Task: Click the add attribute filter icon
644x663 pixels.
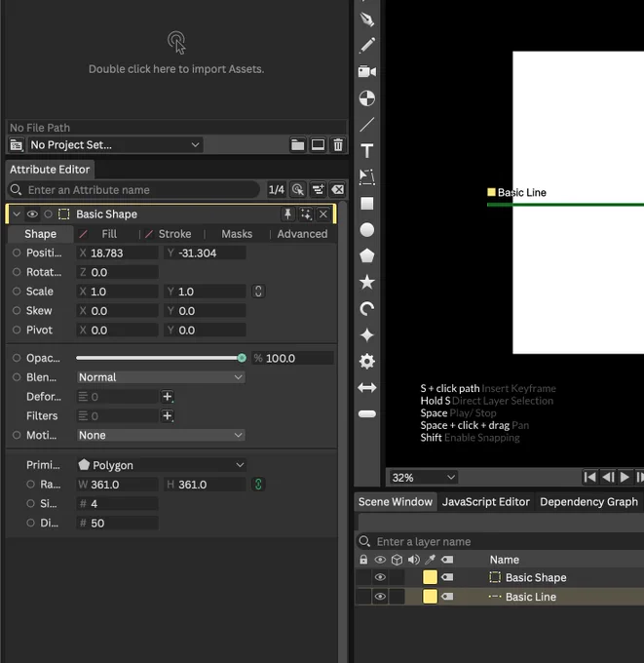Action: pyautogui.click(x=318, y=190)
